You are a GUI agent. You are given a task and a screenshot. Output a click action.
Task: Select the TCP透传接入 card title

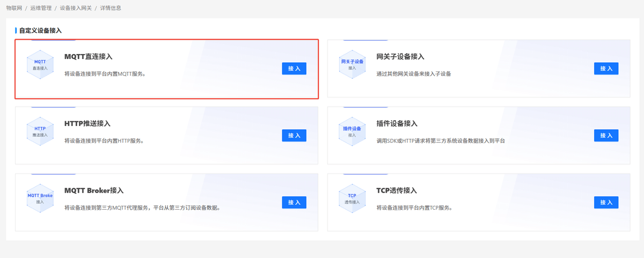(397, 190)
